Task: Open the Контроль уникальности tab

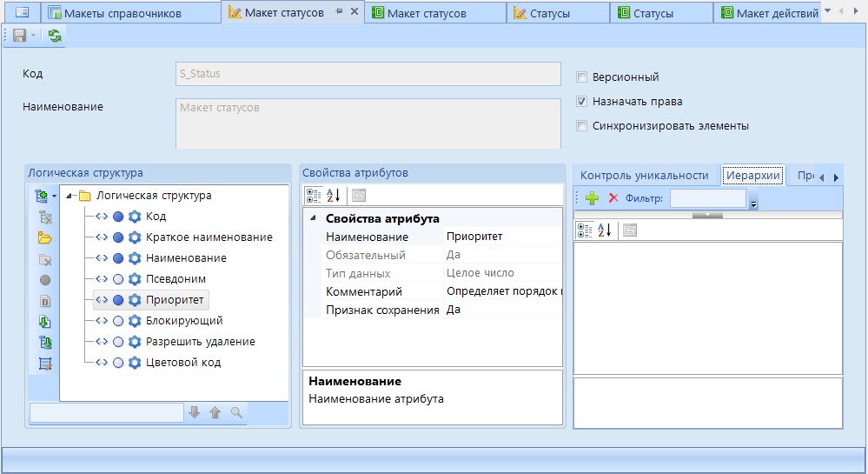Action: tap(645, 175)
